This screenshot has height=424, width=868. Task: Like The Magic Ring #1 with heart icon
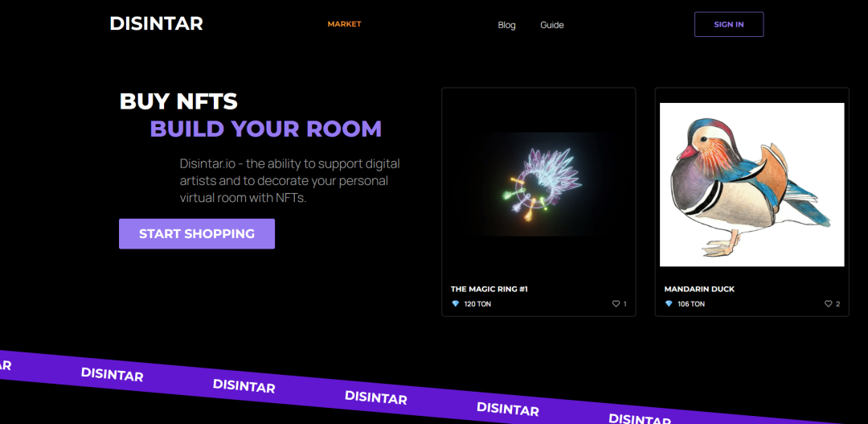[x=616, y=304]
